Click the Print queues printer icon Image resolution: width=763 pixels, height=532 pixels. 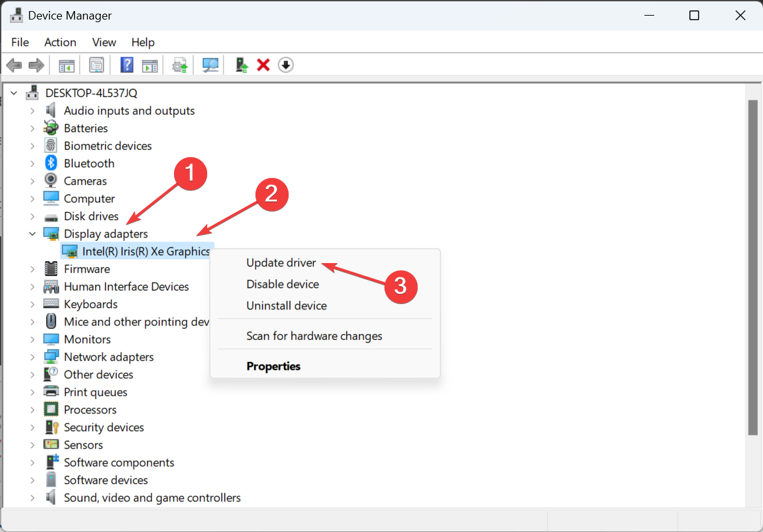click(x=51, y=391)
